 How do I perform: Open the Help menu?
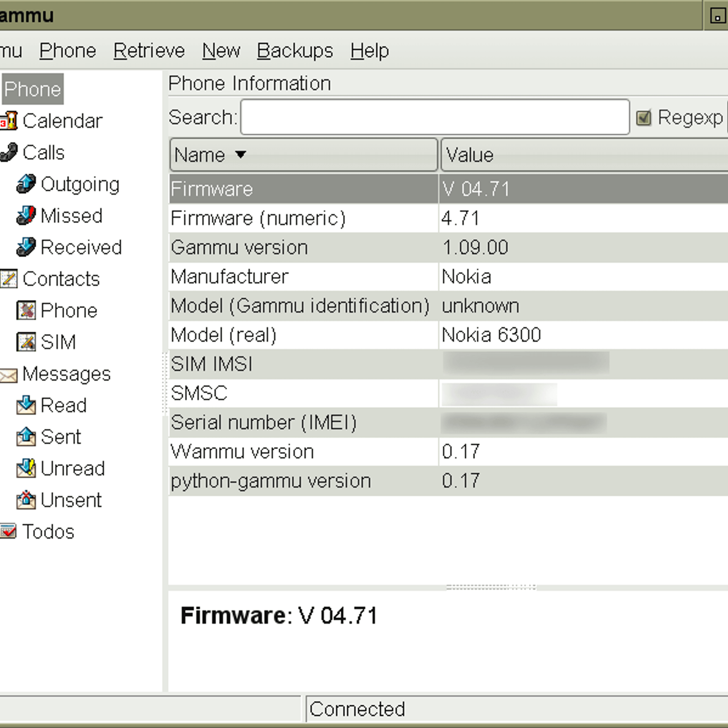click(x=369, y=51)
